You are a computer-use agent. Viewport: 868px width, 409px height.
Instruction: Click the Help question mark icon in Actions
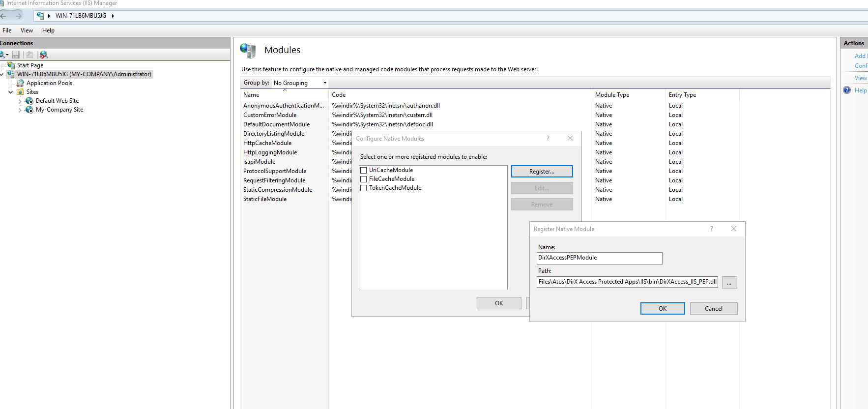coord(847,90)
